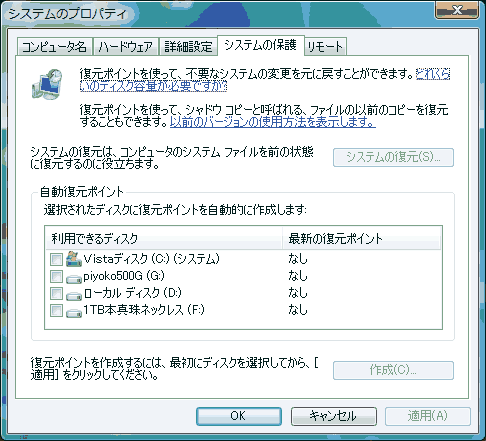Select the 詳細設定 tab
This screenshot has width=486, height=441.
[x=188, y=47]
